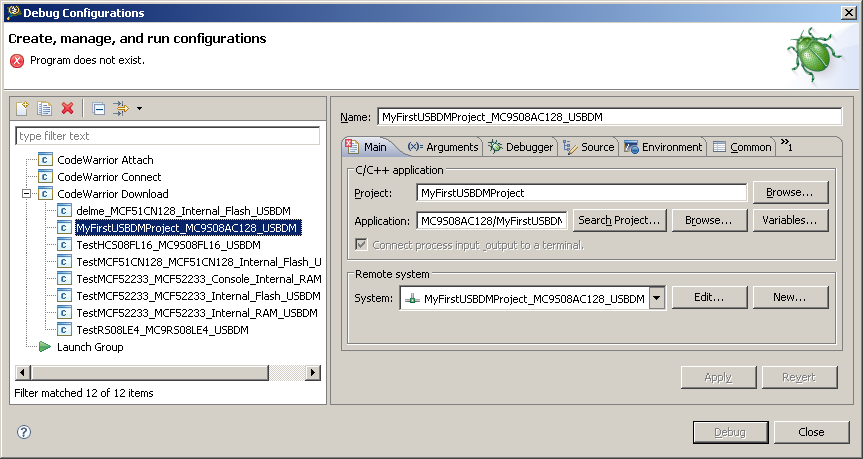Click the Name input field
Viewport: 863px width, 459px height.
coord(610,117)
